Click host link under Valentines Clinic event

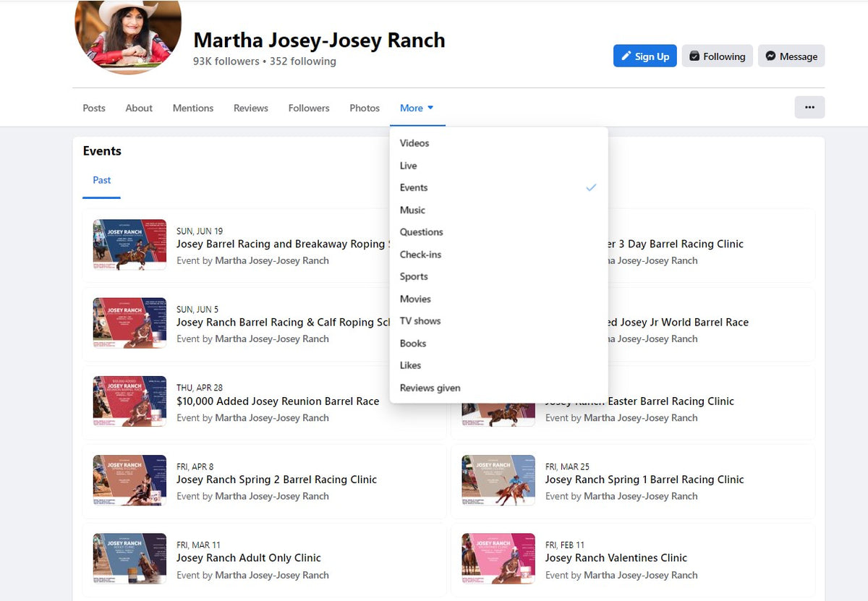click(x=641, y=575)
